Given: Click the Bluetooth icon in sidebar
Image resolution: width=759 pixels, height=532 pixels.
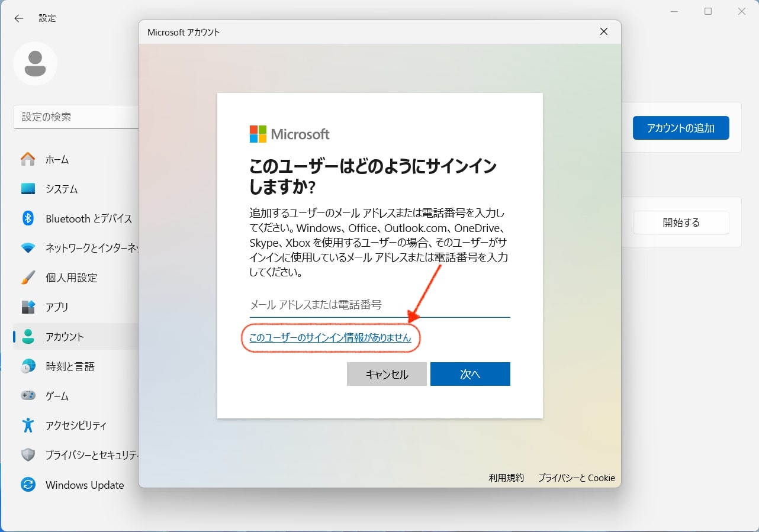Looking at the screenshot, I should point(28,218).
